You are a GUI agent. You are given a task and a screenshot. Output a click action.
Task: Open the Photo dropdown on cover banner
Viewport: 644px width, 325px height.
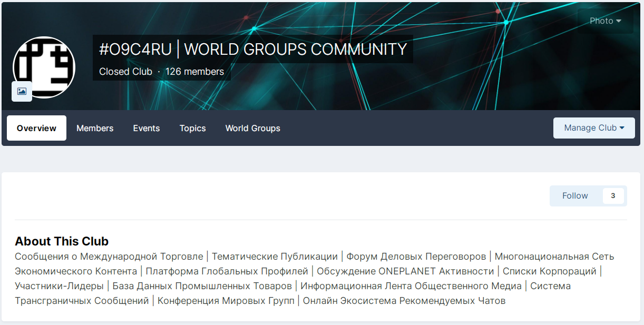coord(605,21)
